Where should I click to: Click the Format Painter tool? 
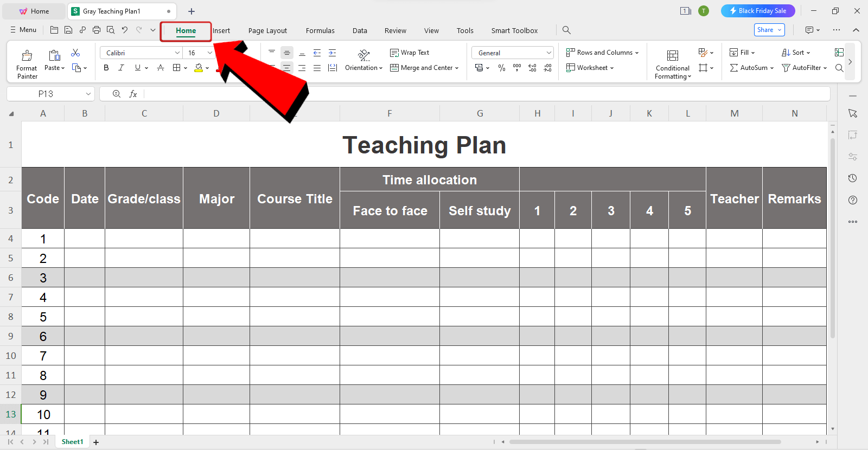point(27,64)
